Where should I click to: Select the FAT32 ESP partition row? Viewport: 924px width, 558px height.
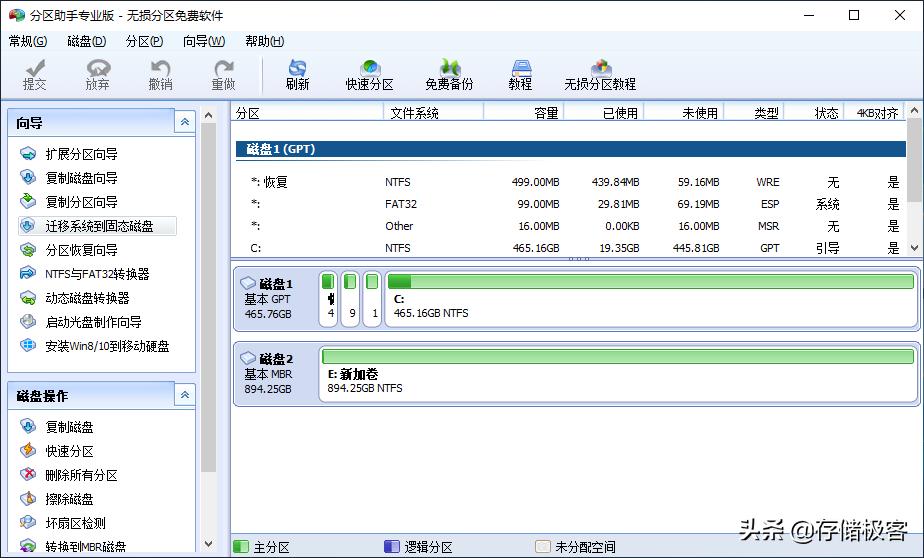[570, 204]
